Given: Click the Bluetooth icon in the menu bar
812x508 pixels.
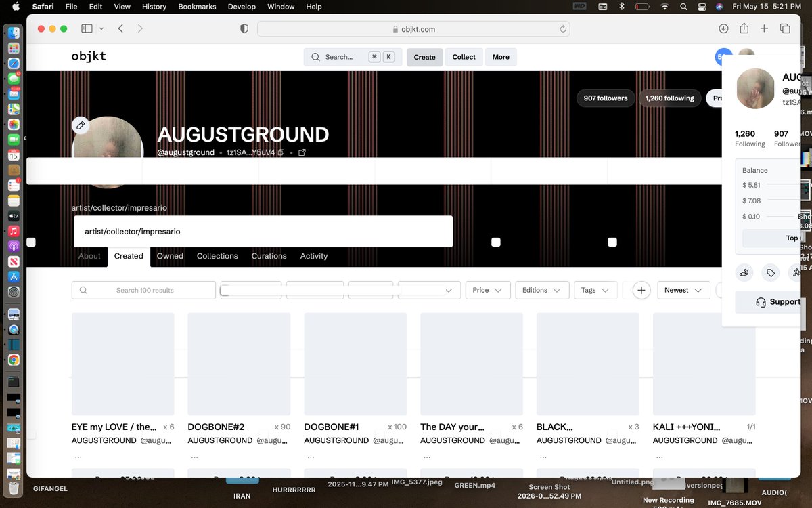Looking at the screenshot, I should pos(622,7).
